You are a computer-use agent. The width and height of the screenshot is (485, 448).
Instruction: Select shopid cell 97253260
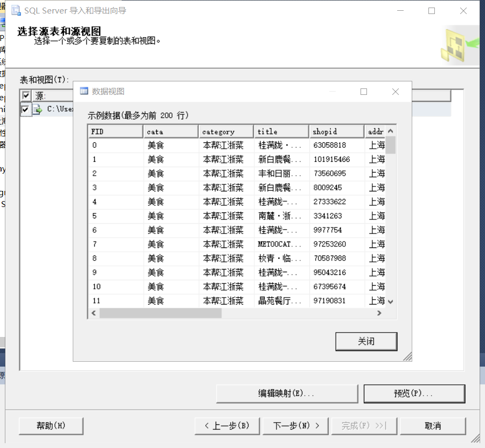[x=337, y=244]
